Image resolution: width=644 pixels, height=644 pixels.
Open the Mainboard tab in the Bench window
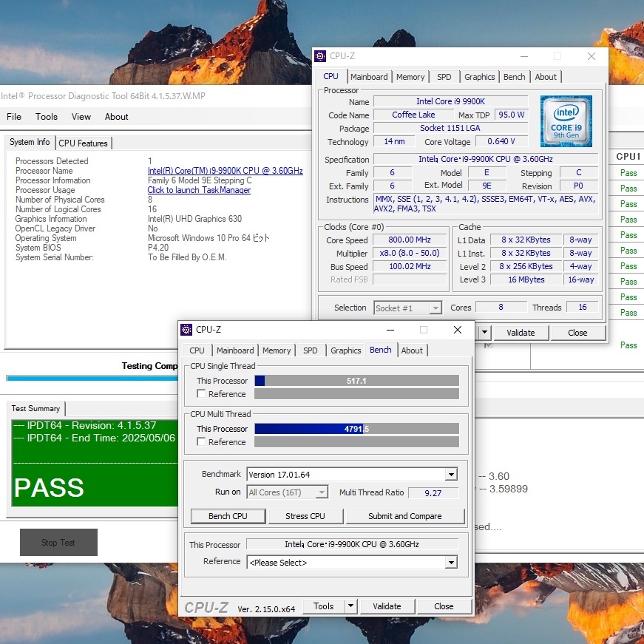tap(235, 350)
